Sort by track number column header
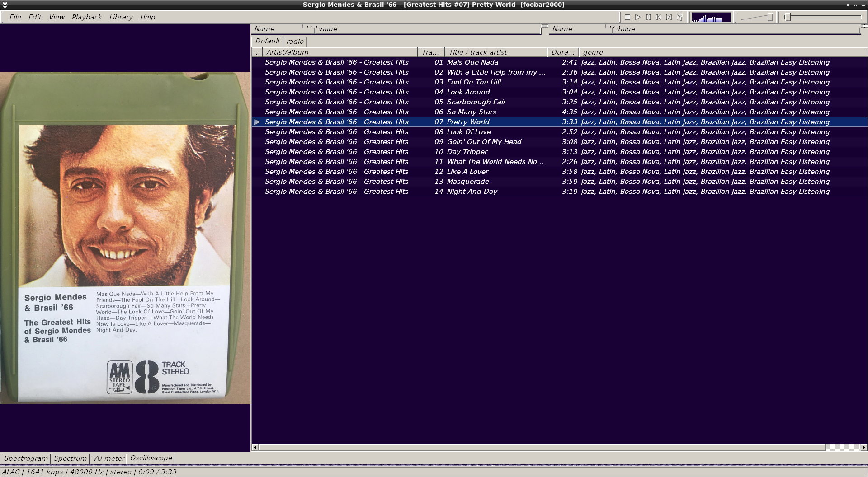 click(x=431, y=52)
